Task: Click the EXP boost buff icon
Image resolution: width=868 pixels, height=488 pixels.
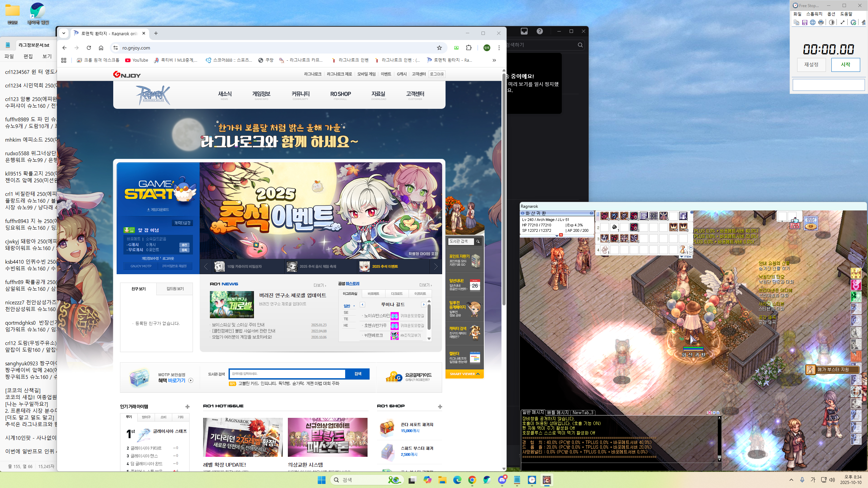Action: 856,273
